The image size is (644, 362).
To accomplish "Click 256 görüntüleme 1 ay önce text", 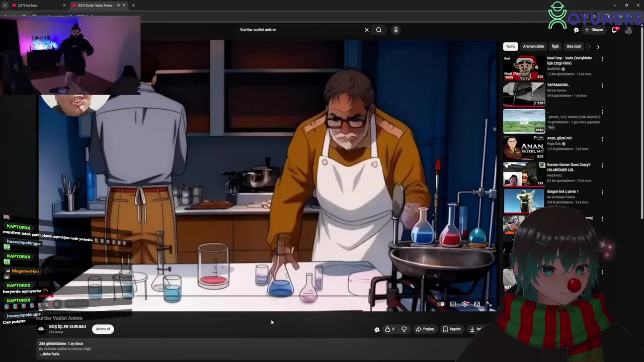I will [x=61, y=344].
